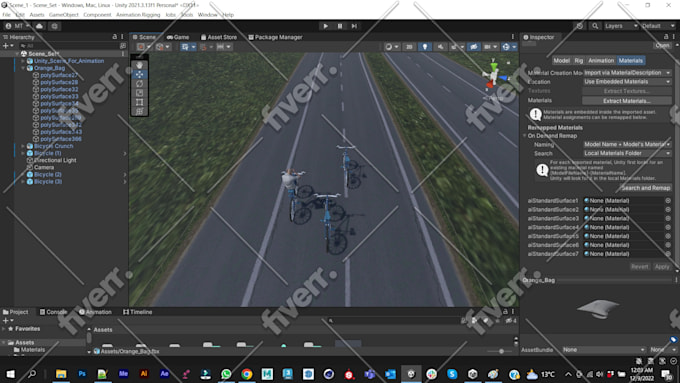Open Location Use Embedded Materials dropdown
Viewport: 680px width, 383px height.
click(627, 82)
